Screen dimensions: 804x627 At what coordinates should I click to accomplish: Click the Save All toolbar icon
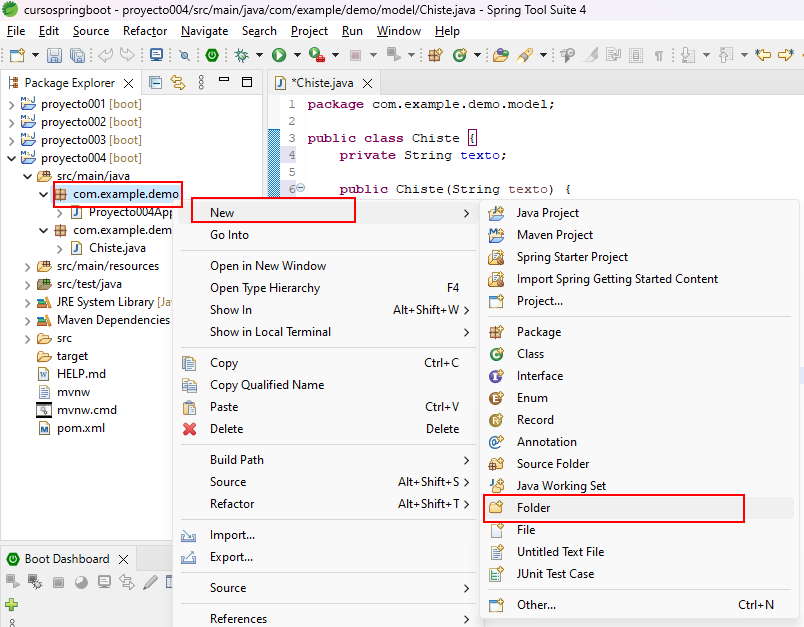pos(77,55)
